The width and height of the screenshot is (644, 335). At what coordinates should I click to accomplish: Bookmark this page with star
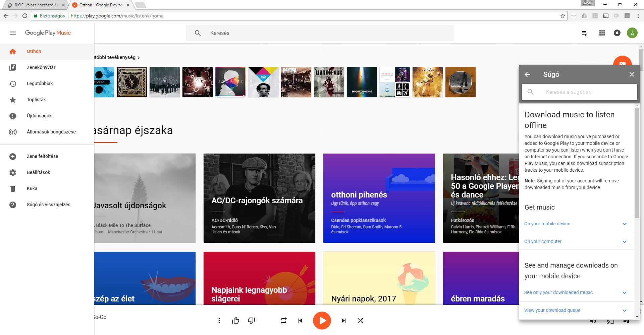click(x=563, y=16)
